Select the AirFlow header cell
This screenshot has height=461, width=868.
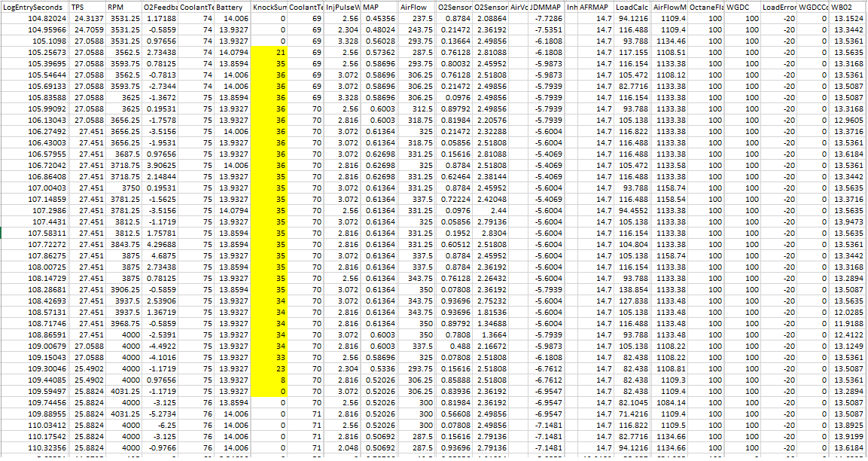[x=417, y=6]
